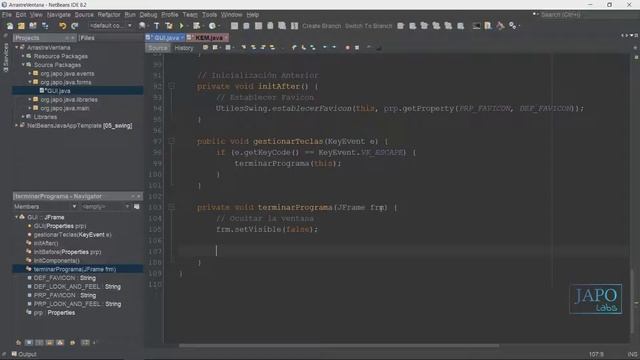Viewport: 640px width, 360px height.
Task: Select DEF_FAVICON field in the Navigator
Action: point(64,278)
